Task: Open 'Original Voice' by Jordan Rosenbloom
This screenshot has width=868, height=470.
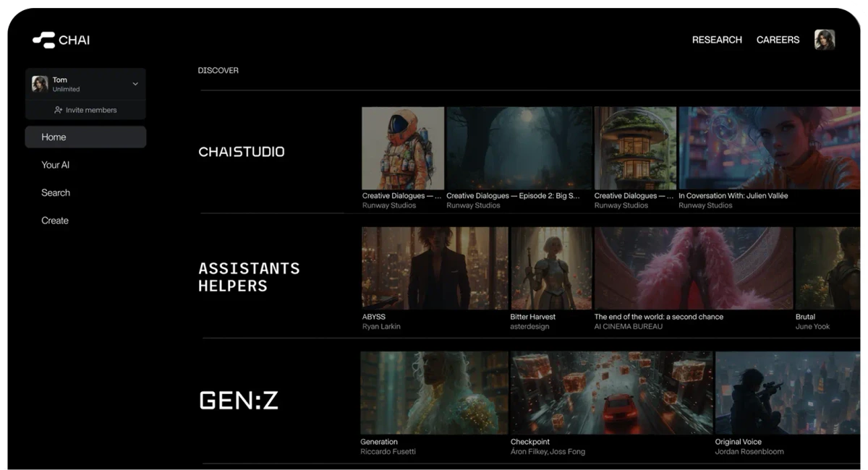Action: 787,393
